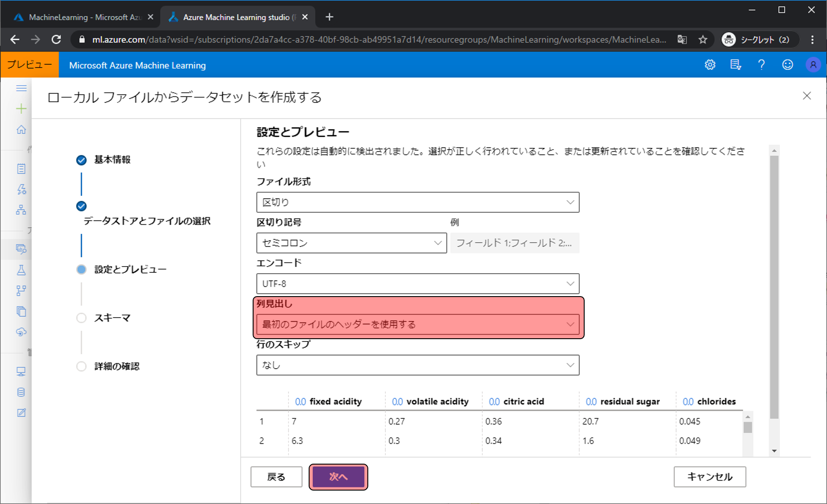Click the experiments flask icon in sidebar

point(21,270)
